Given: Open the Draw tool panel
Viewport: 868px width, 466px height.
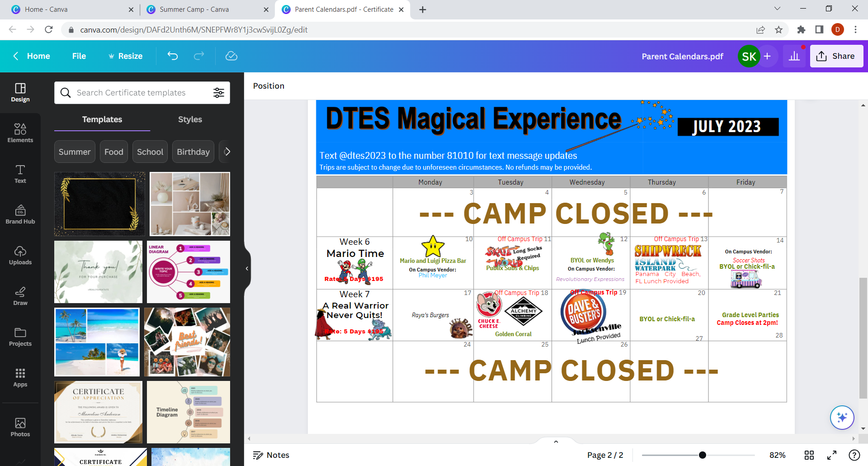Looking at the screenshot, I should coord(20,296).
